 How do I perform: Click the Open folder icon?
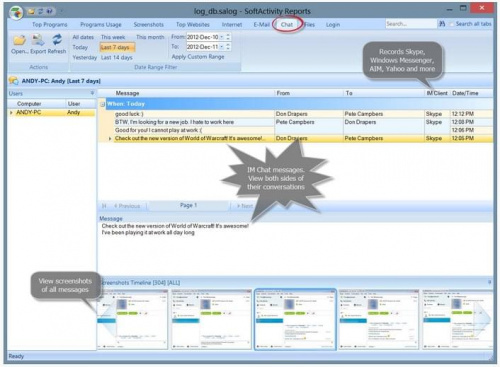pyautogui.click(x=20, y=40)
